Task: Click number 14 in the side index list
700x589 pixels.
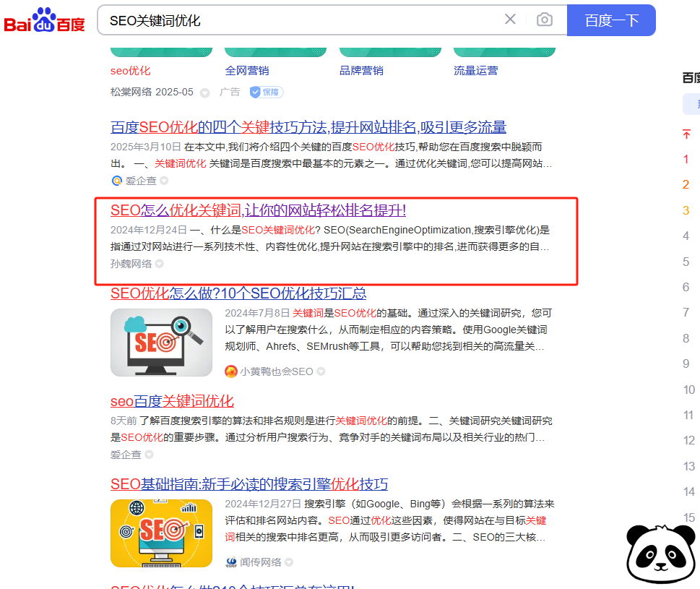Action: point(689,491)
